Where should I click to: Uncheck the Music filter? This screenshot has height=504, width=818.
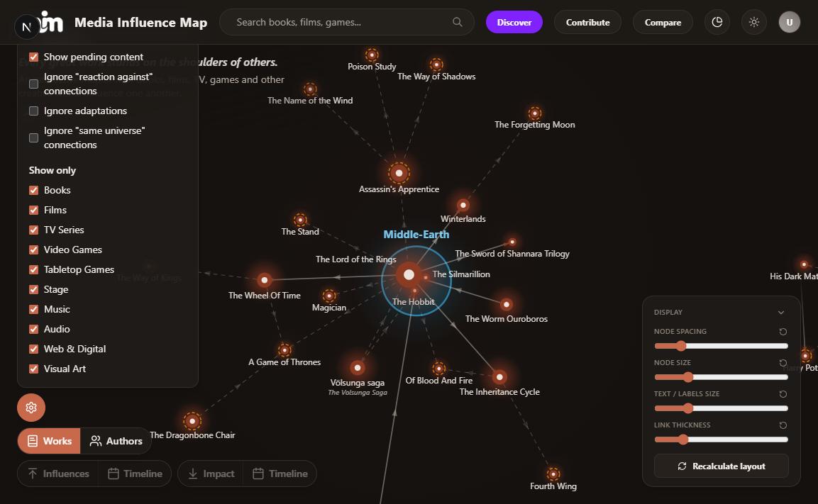click(x=34, y=309)
